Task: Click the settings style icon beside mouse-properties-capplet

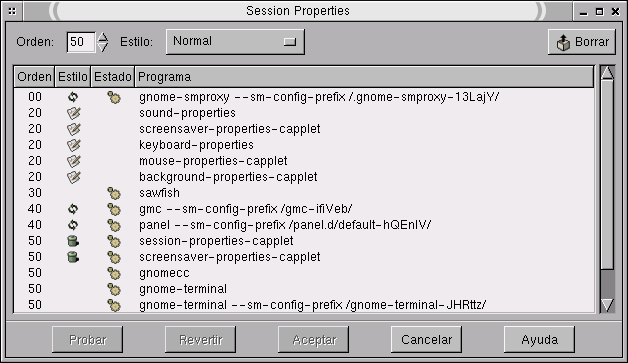Action: 74,161
